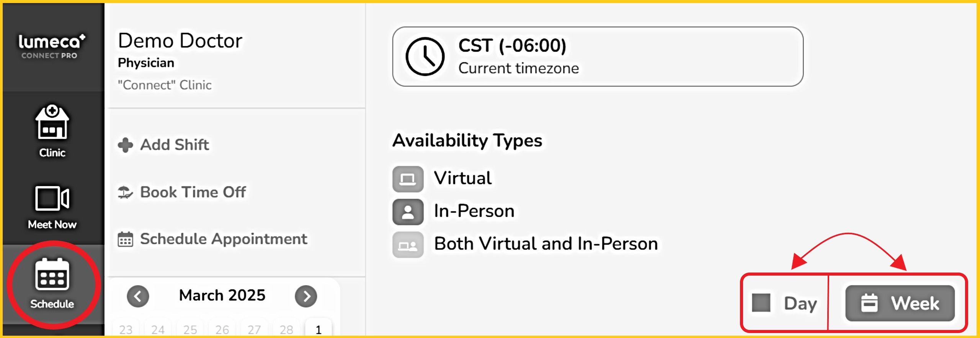
Task: Go to previous month from March 2025
Action: (x=138, y=296)
